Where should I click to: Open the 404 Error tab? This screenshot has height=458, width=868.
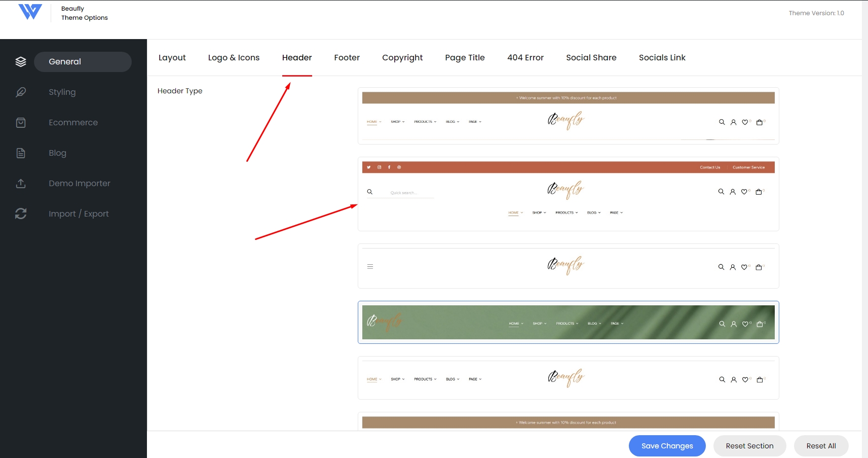525,58
